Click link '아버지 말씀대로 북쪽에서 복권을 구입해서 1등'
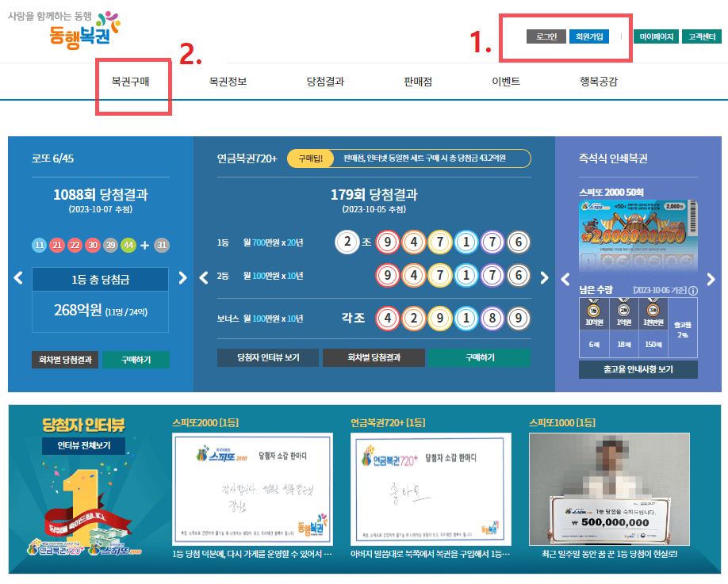Image resolution: width=728 pixels, height=584 pixels. (x=431, y=554)
